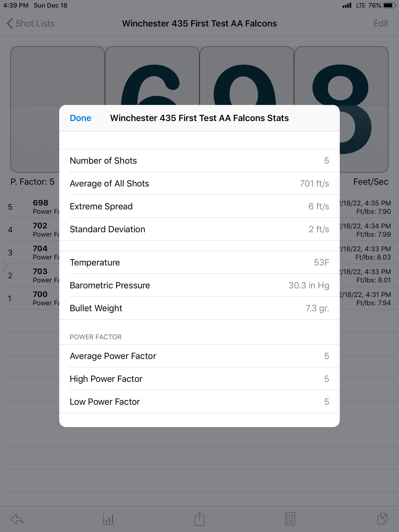Select the Number of Shots row
Image resolution: width=399 pixels, height=532 pixels.
pyautogui.click(x=199, y=161)
